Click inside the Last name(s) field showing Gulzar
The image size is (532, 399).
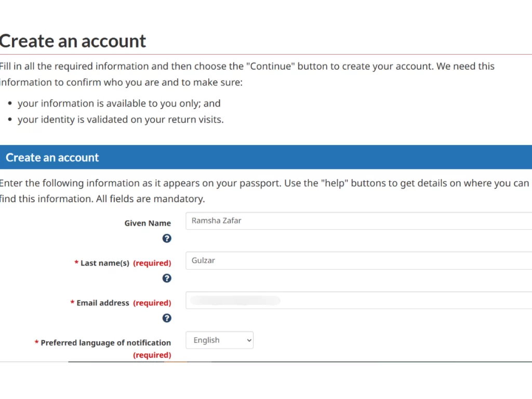pyautogui.click(x=312, y=260)
